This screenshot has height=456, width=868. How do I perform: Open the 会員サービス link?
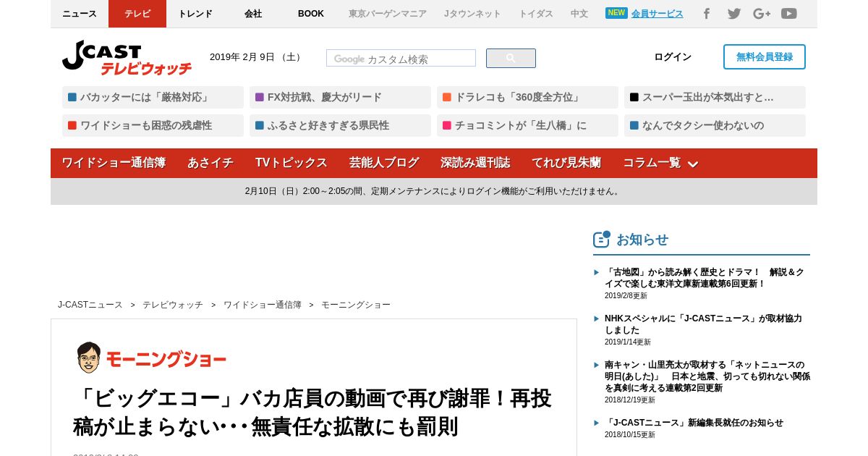[x=657, y=14]
